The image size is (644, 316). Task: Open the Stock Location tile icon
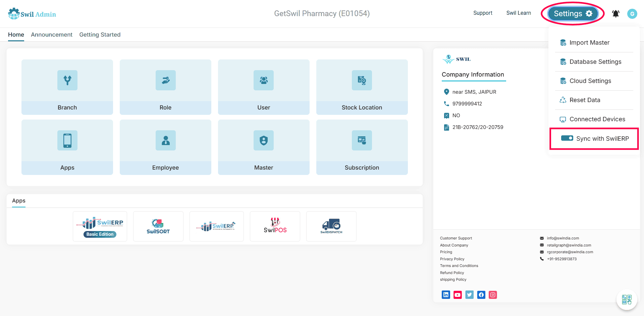pos(362,80)
